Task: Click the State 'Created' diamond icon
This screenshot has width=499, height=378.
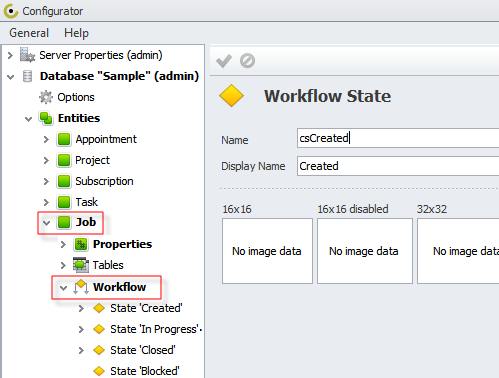Action: click(x=99, y=308)
